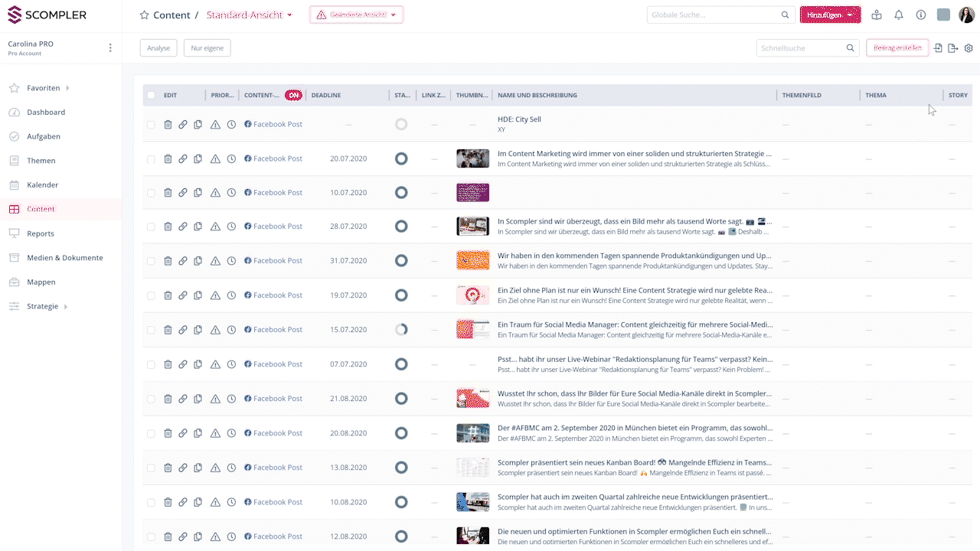980x551 pixels.
Task: Open Medien & Dokumente in sidebar
Action: (64, 258)
